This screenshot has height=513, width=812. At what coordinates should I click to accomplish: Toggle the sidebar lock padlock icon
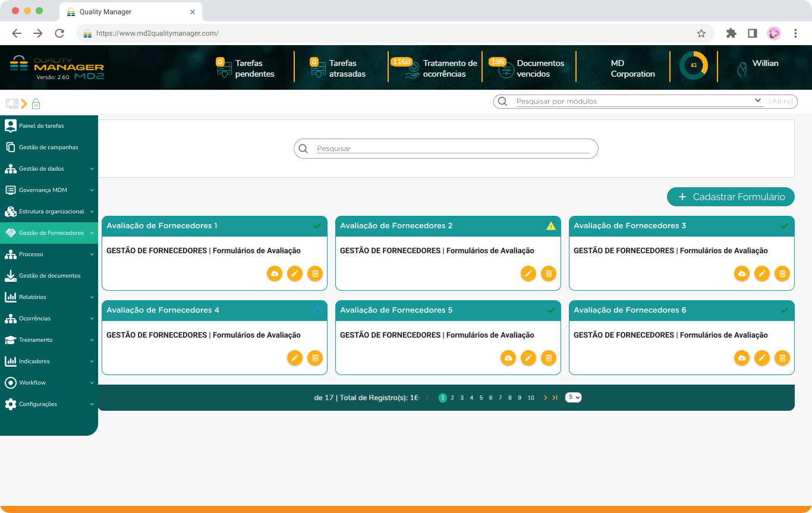tap(36, 103)
